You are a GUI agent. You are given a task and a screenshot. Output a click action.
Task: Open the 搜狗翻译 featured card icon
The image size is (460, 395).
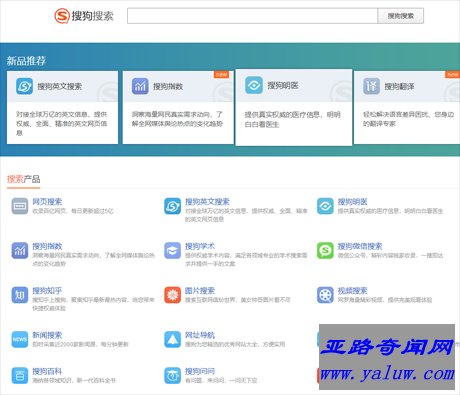(371, 86)
